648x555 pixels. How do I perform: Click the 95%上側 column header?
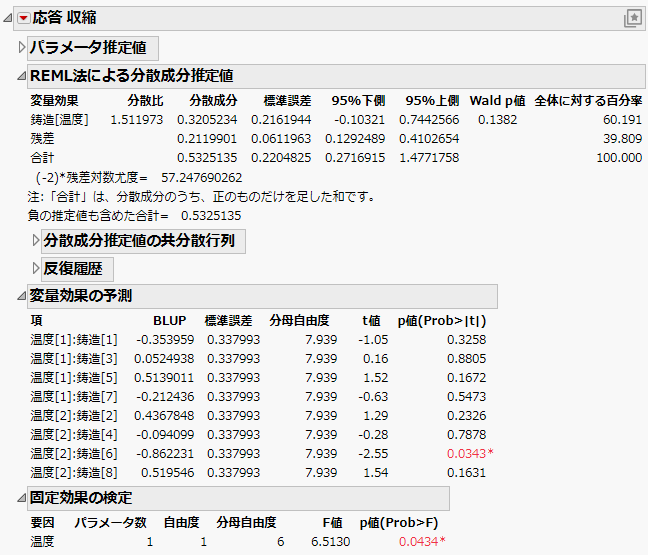tap(432, 100)
